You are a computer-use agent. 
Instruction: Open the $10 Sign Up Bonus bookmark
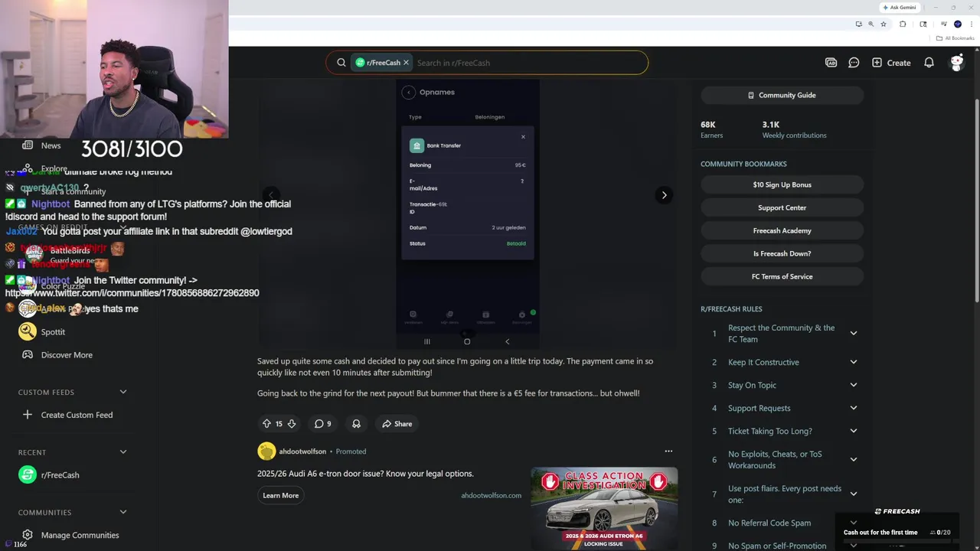(782, 184)
